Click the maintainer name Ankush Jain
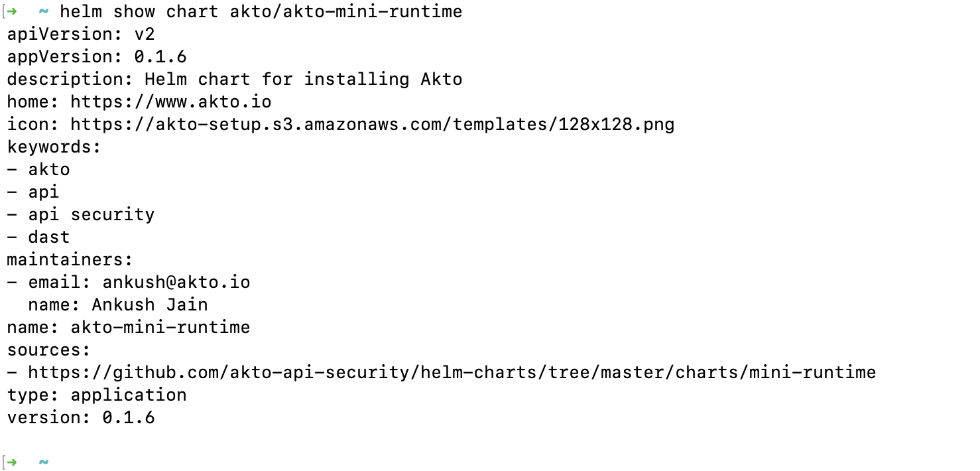 pyautogui.click(x=149, y=304)
